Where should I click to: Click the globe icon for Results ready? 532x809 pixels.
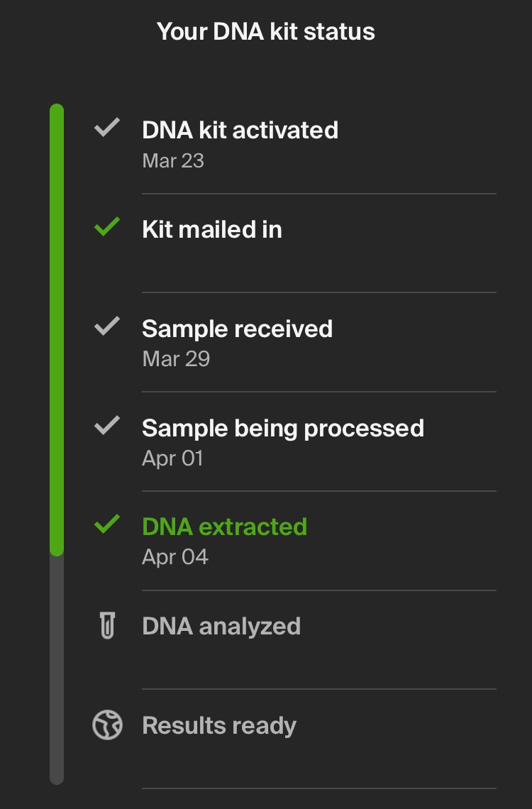pos(107,725)
